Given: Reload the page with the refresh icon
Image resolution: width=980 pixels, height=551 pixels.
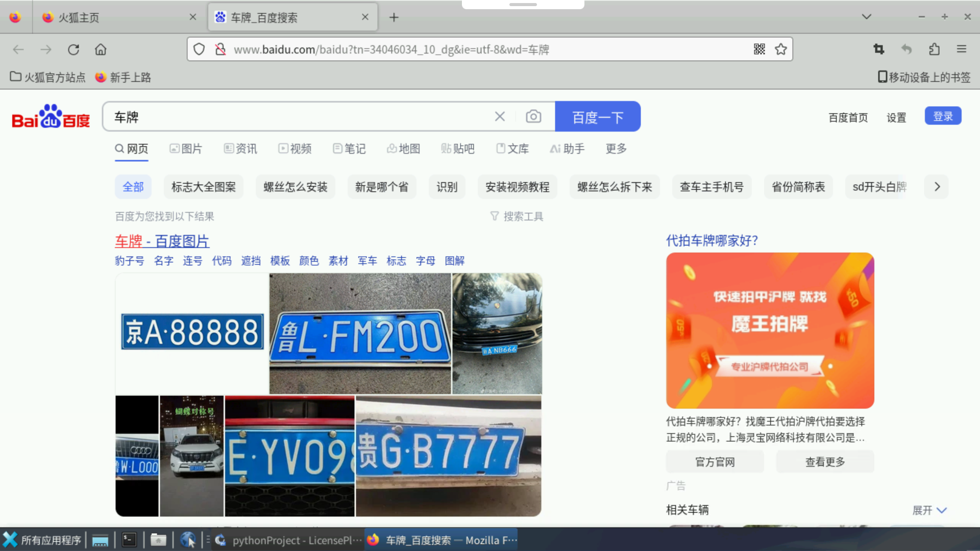Looking at the screenshot, I should (x=73, y=49).
